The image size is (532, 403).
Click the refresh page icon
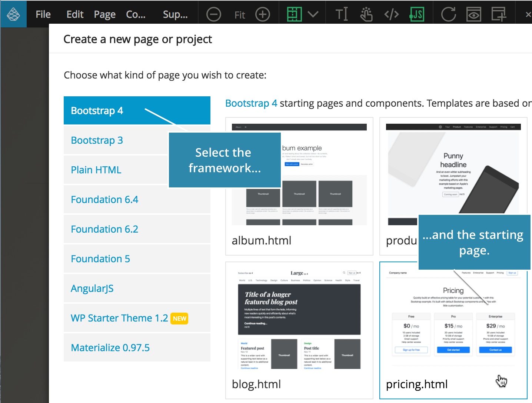(448, 14)
